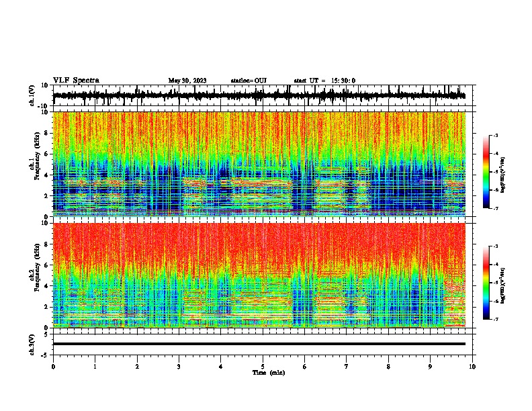The image size is (532, 411).
Task: Click the ch.1(V) waveform axis label
Action: [32, 95]
